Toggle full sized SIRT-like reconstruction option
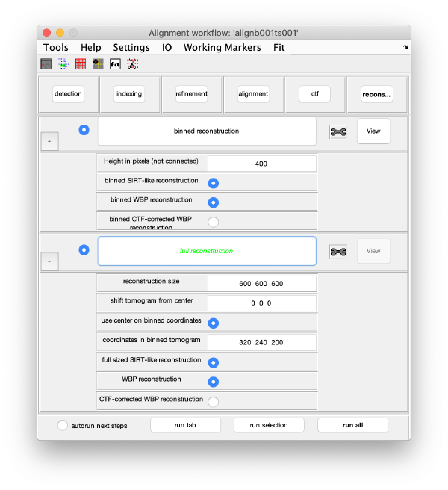This screenshot has width=448, height=490. (214, 362)
